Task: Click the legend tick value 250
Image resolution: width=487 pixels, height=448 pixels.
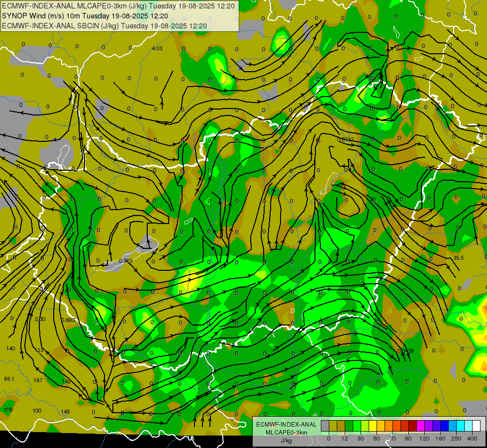Action: click(456, 439)
